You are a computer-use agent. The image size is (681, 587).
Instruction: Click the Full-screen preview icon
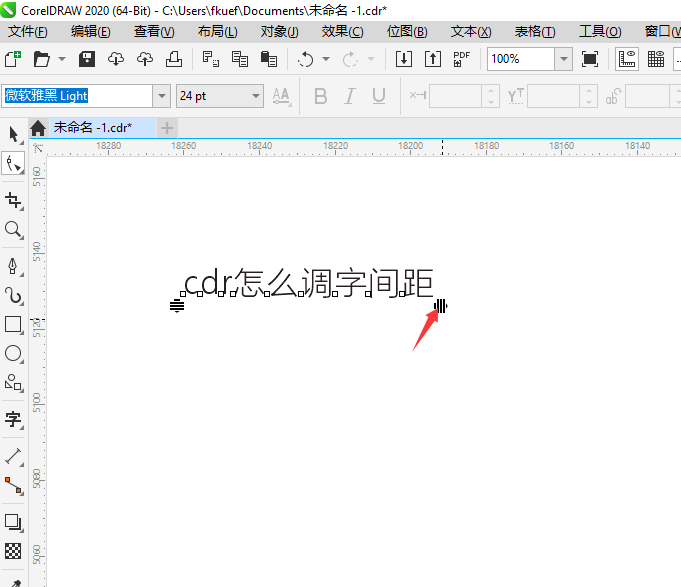[x=590, y=59]
